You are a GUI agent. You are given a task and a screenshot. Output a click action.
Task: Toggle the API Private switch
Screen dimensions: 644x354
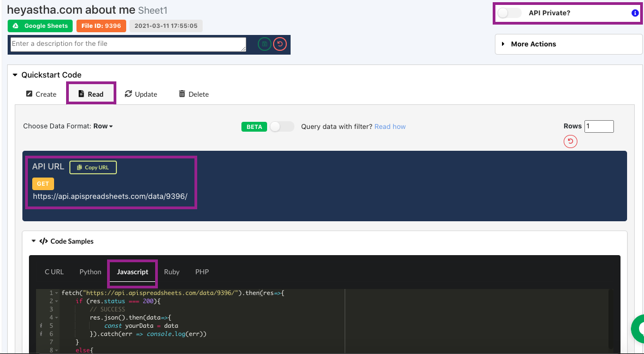(x=509, y=13)
